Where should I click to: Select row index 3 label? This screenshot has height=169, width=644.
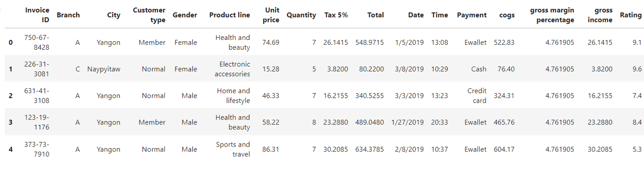10,122
